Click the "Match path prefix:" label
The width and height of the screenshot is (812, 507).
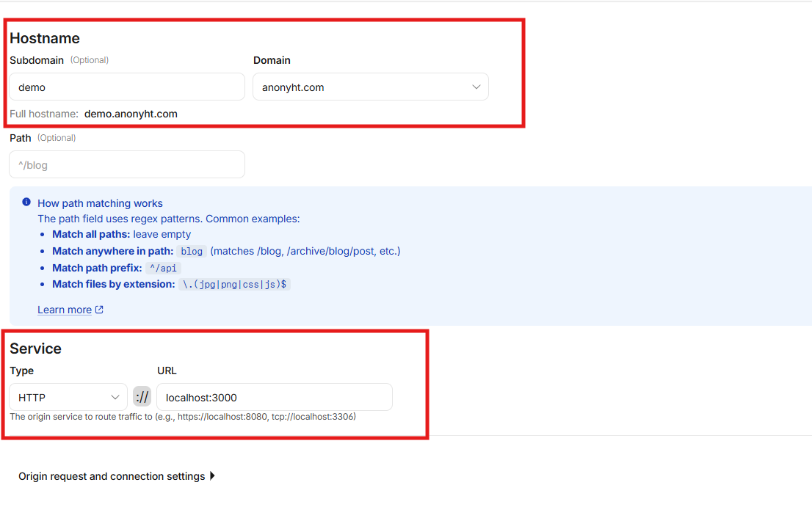97,268
